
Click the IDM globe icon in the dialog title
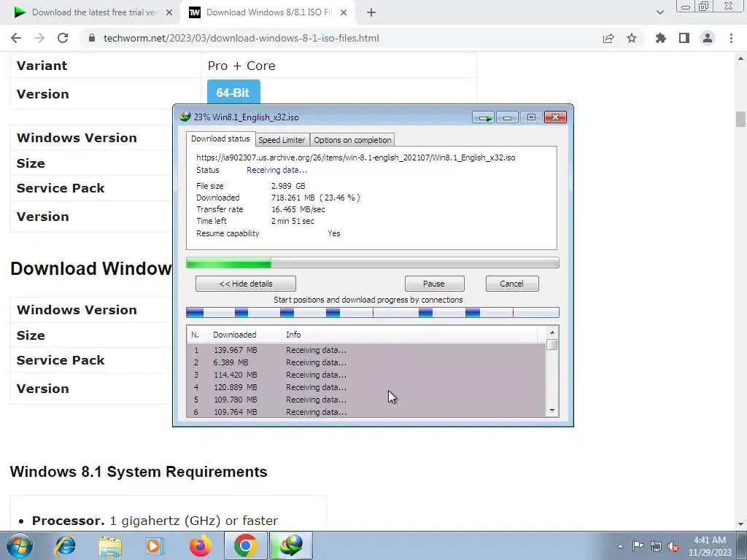click(185, 117)
